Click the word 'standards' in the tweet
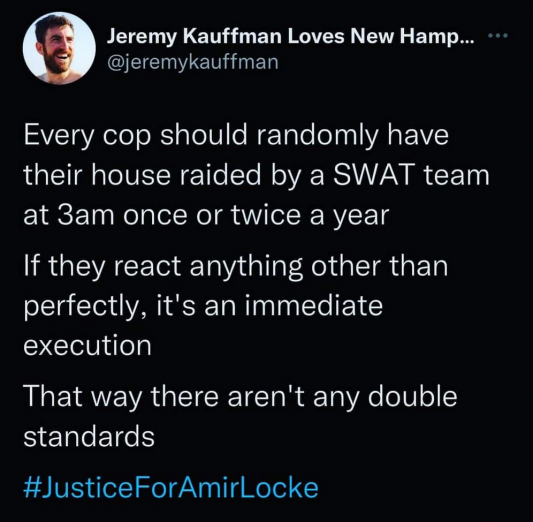Screen dimensions: 533x522 pyautogui.click(x=89, y=436)
